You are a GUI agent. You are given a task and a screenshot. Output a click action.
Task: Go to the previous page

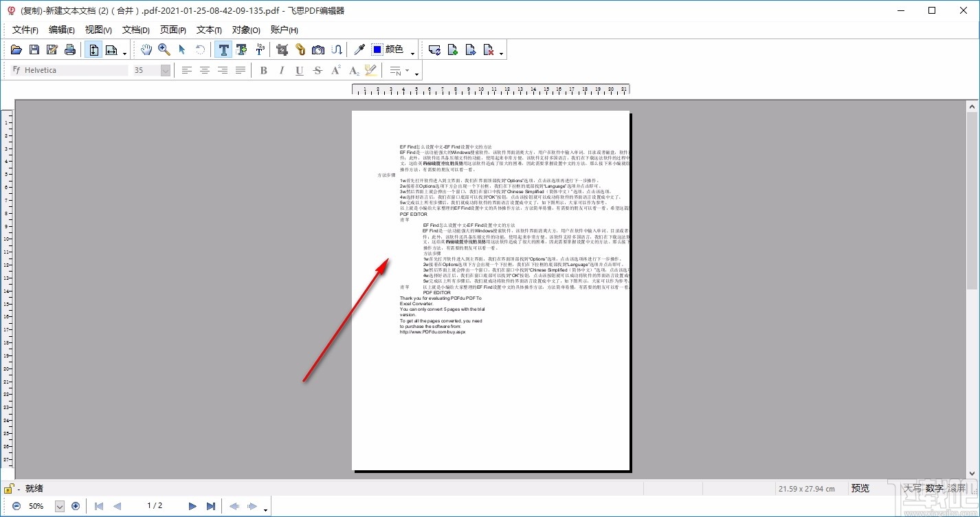(117, 506)
